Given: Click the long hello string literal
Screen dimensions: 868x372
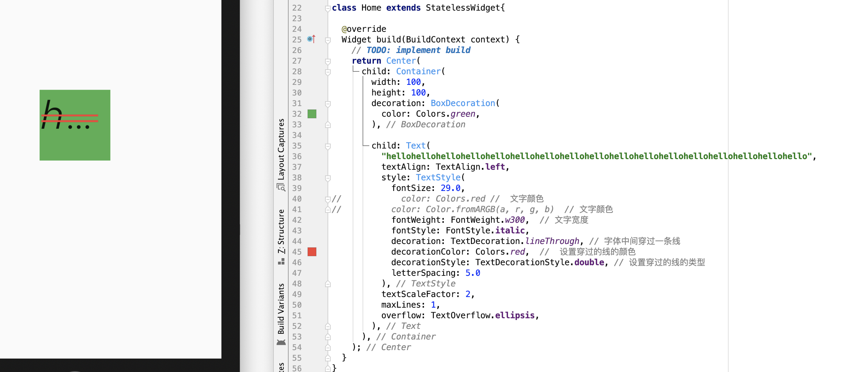Looking at the screenshot, I should [x=597, y=156].
